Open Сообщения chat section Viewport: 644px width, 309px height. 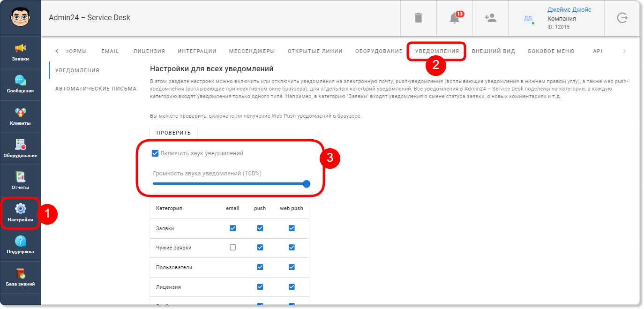(21, 84)
